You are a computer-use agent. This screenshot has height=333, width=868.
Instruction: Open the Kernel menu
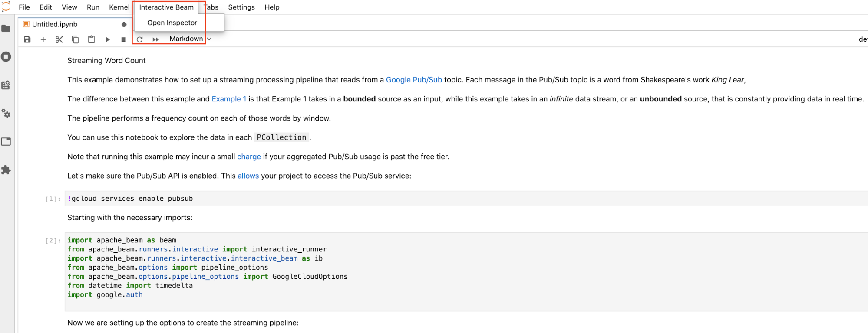tap(119, 7)
